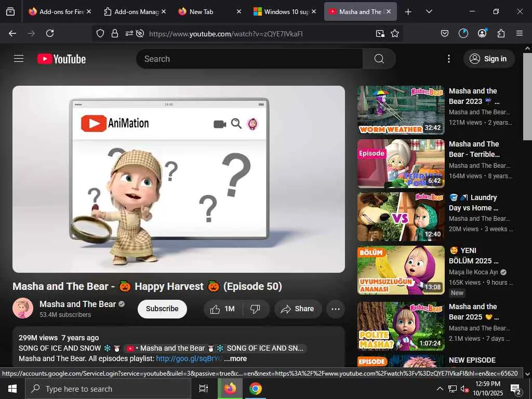Share the video
This screenshot has height=399, width=532.
[x=298, y=309]
